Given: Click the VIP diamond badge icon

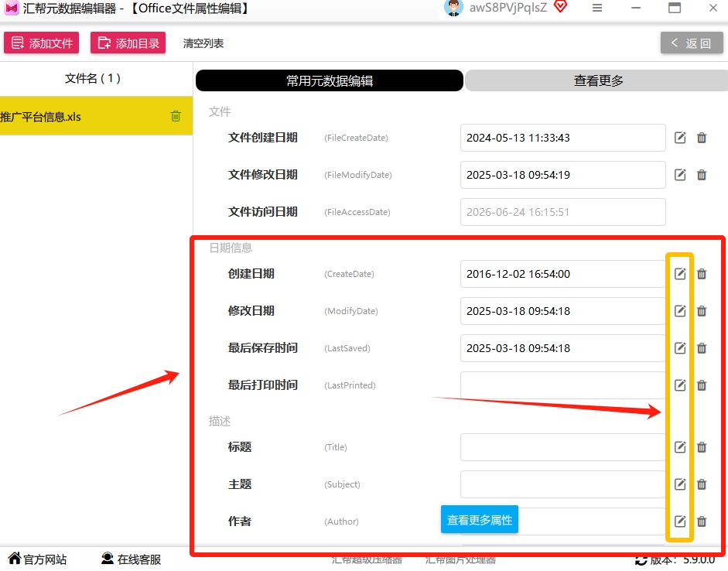Looking at the screenshot, I should point(561,7).
